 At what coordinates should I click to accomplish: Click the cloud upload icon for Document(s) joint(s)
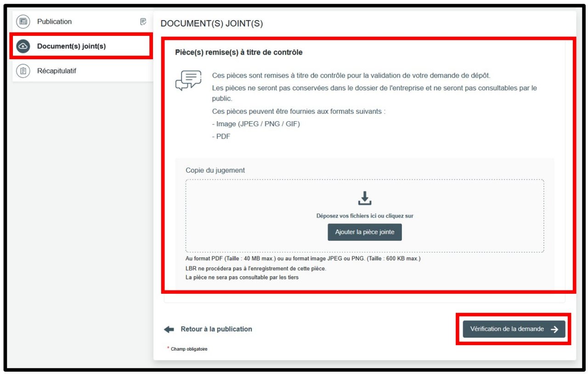23,46
